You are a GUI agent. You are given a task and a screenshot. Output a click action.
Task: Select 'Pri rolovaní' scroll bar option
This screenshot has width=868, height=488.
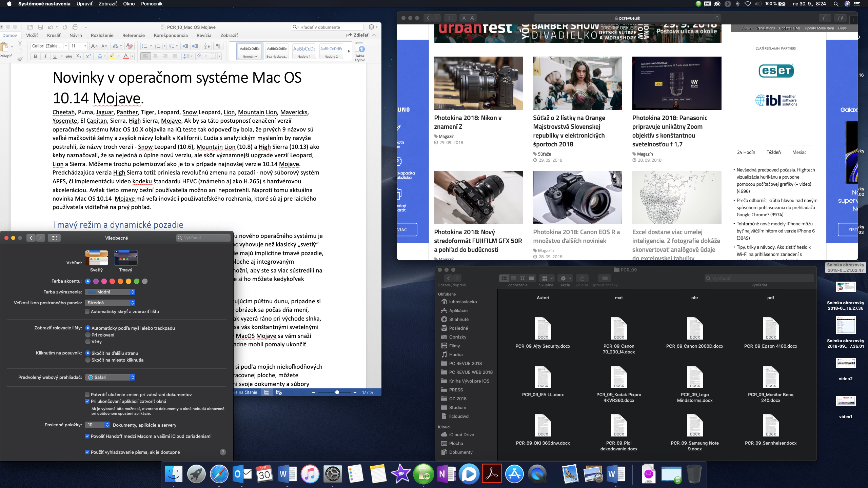click(88, 335)
